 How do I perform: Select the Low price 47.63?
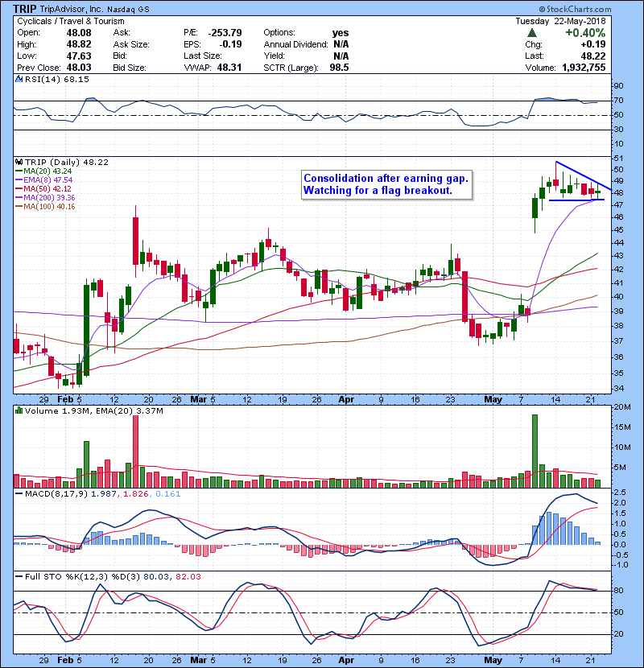pos(79,56)
